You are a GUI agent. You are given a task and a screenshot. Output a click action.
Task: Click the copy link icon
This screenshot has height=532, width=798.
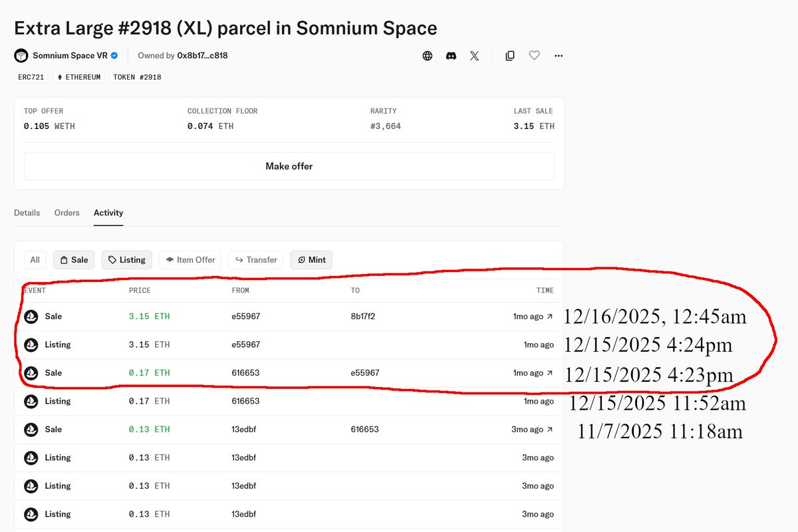(x=510, y=56)
